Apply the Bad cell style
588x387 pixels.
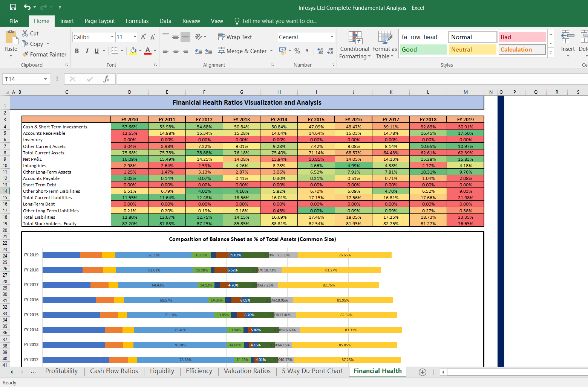[522, 37]
